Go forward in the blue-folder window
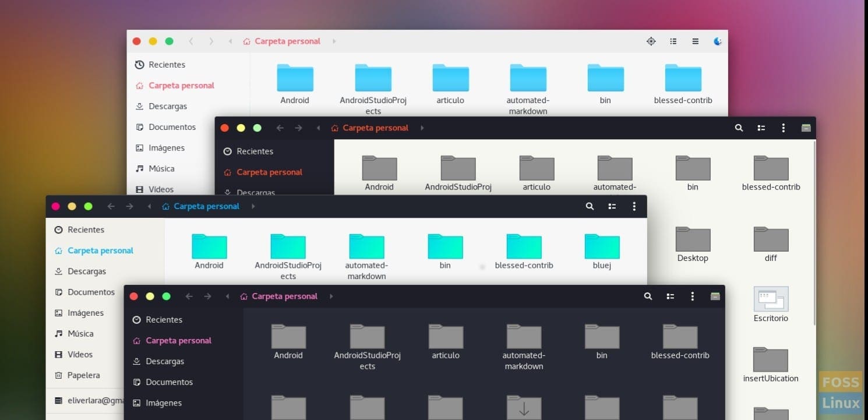 [x=211, y=41]
